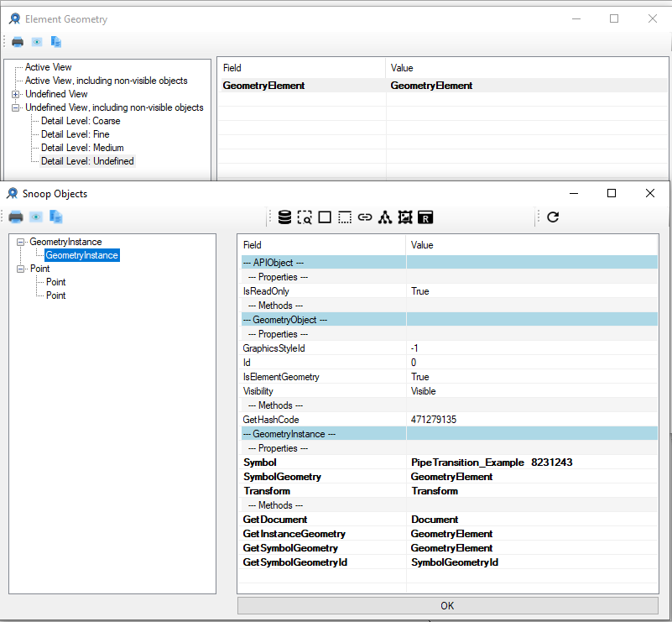This screenshot has height=622, width=672.
Task: Click the dotted rectangle Snoop Edge icon
Action: click(345, 217)
